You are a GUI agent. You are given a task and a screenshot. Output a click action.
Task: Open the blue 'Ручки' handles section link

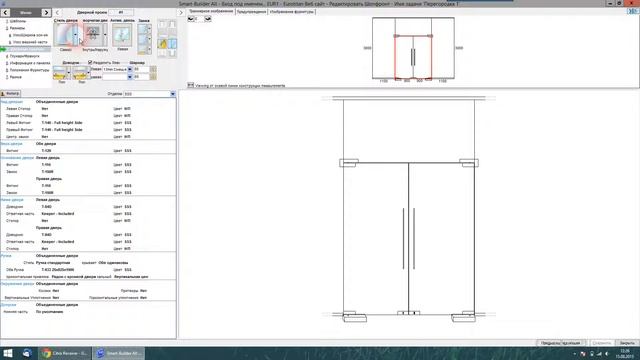point(6,256)
